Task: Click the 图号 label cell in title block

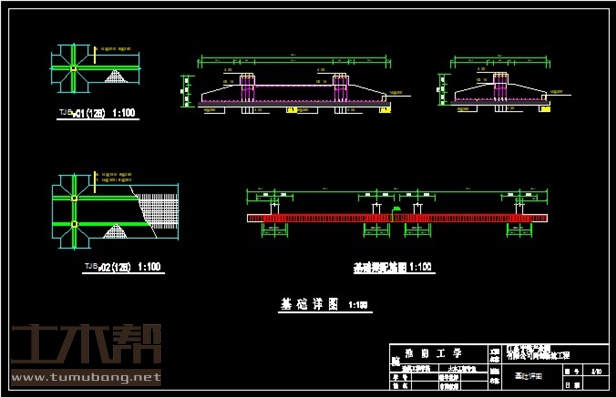Action: (572, 371)
